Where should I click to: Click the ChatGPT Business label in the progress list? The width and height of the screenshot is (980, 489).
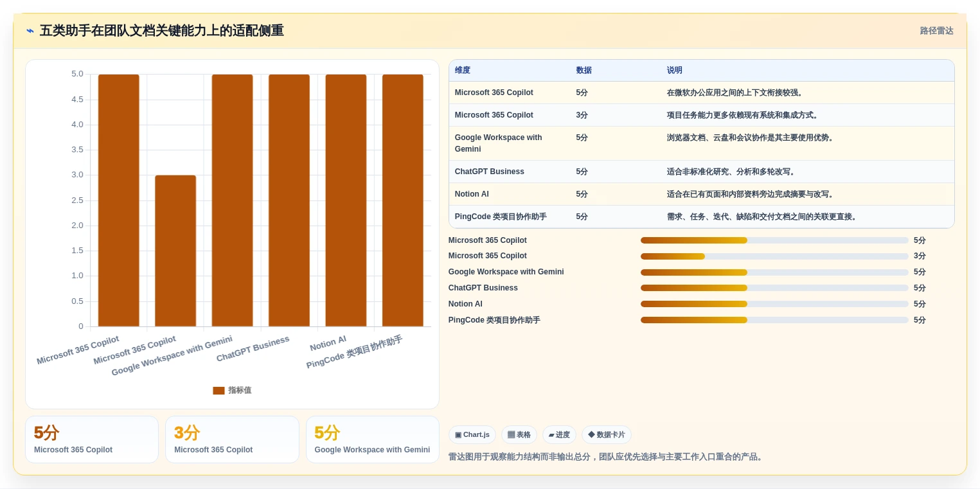[483, 288]
